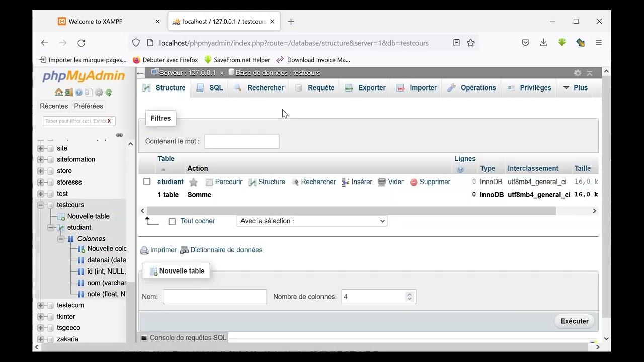Viewport: 644px width, 362px height.
Task: Clear the navigation filter with X
Action: pos(109,121)
